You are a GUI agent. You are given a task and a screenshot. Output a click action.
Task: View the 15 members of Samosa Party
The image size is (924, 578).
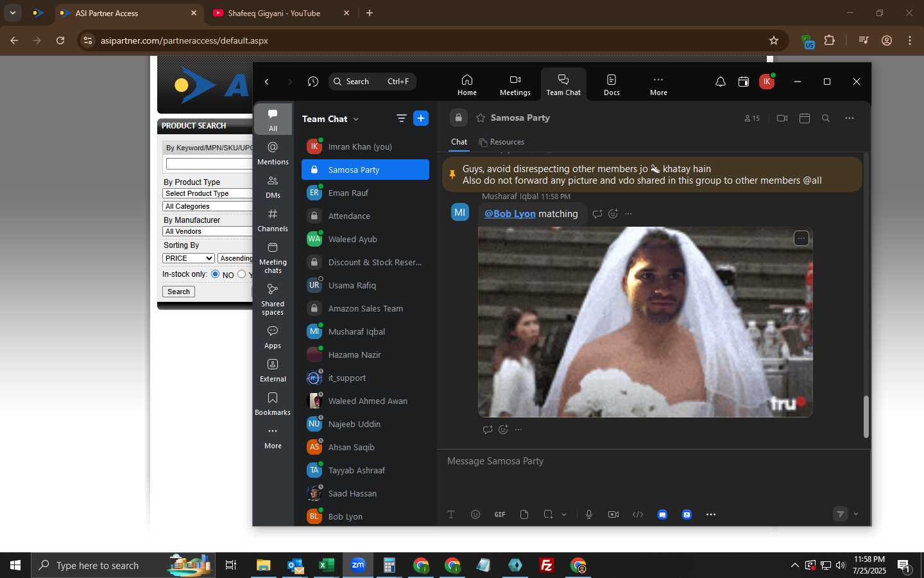tap(751, 118)
